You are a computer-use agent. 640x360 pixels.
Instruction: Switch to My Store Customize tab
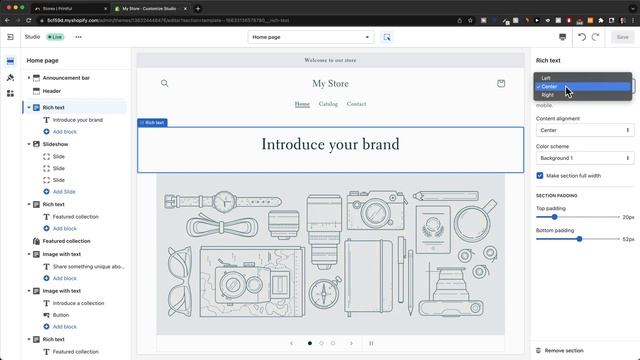point(150,8)
